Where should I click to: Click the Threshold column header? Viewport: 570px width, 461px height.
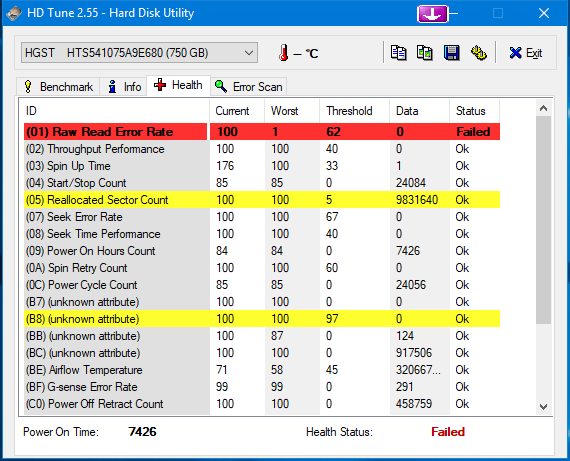(x=349, y=111)
